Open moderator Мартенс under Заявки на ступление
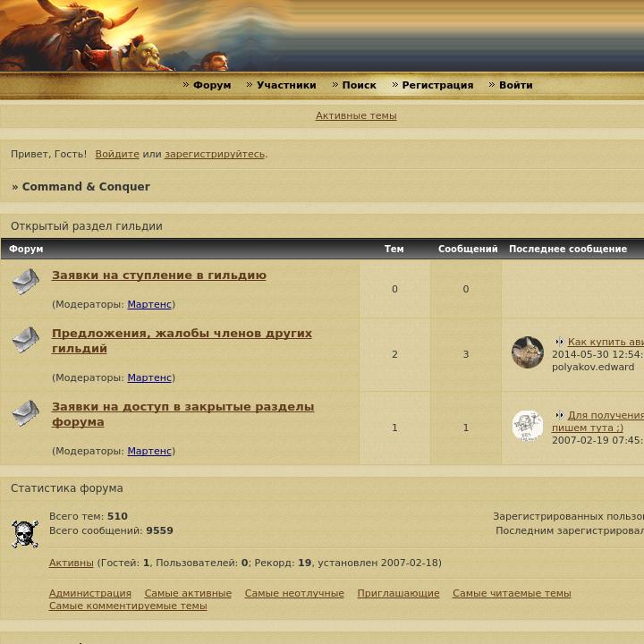Image resolution: width=644 pixels, height=644 pixels. (x=149, y=304)
